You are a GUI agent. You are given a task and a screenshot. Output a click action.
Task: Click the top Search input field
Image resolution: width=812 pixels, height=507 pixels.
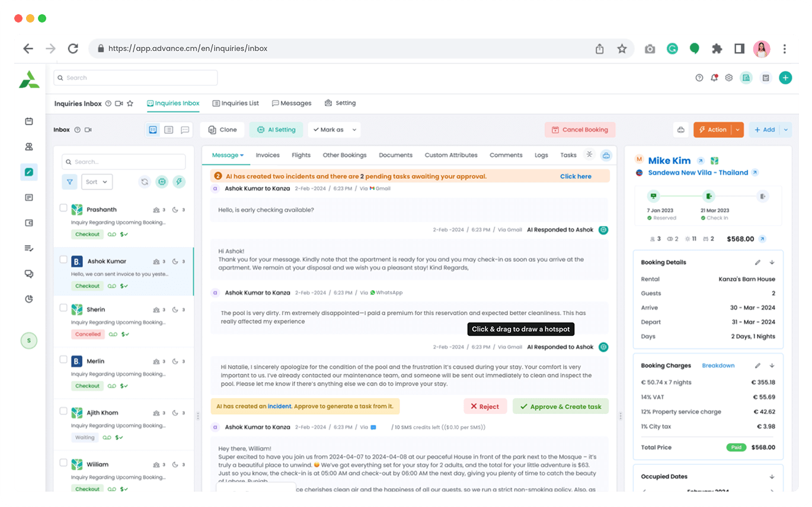click(135, 78)
